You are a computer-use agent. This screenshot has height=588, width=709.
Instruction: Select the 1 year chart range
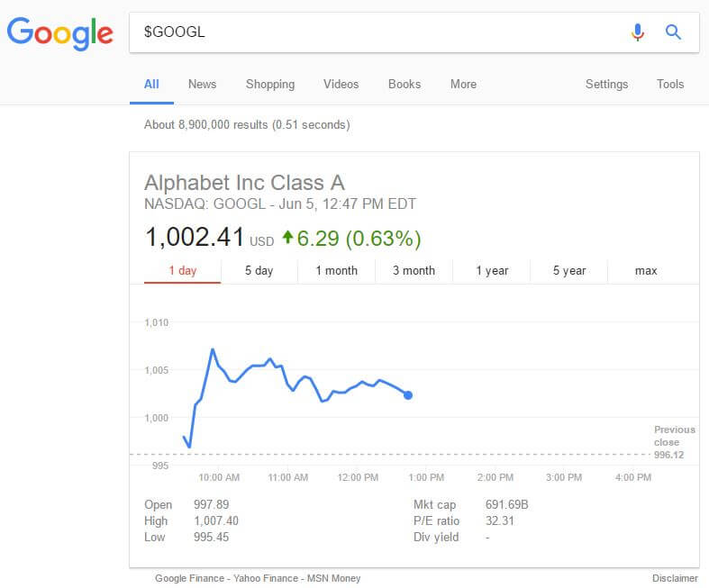point(492,270)
